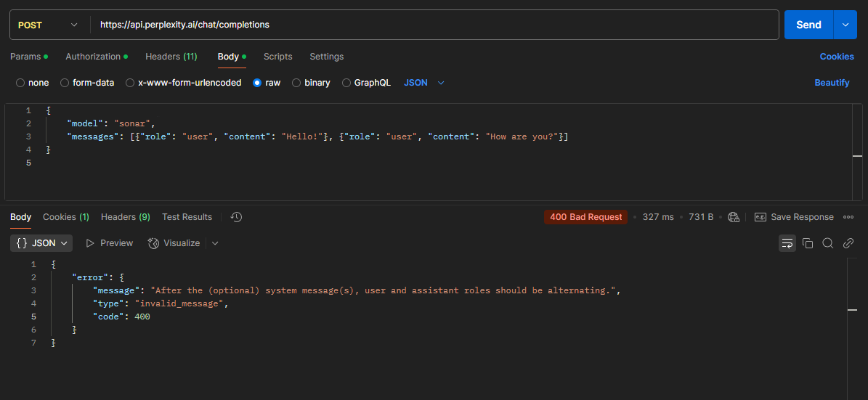Copy the response body

click(x=808, y=243)
